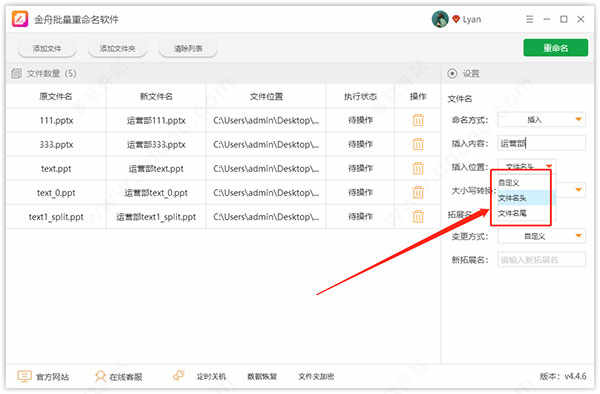Remove 333.pptx using its trash icon
This screenshot has width=600, height=394.
click(418, 144)
